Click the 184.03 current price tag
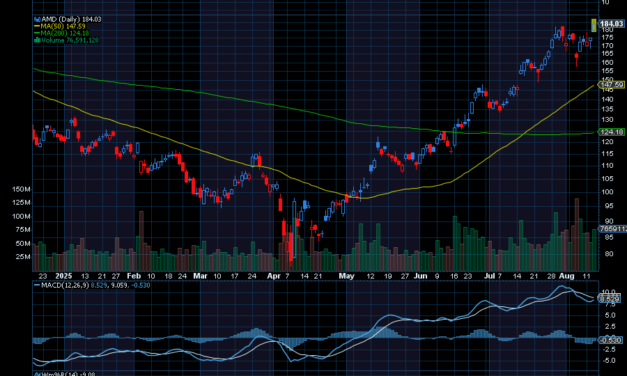The image size is (627, 376). pyautogui.click(x=611, y=24)
